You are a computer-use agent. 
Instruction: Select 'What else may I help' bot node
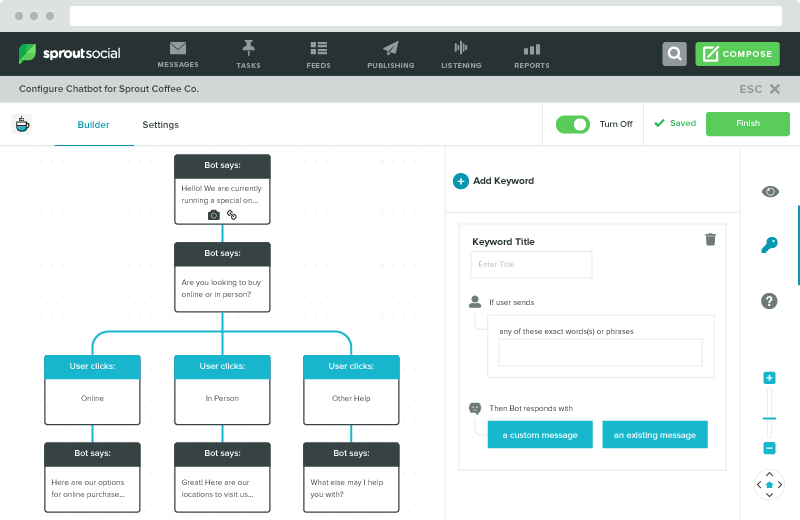352,477
